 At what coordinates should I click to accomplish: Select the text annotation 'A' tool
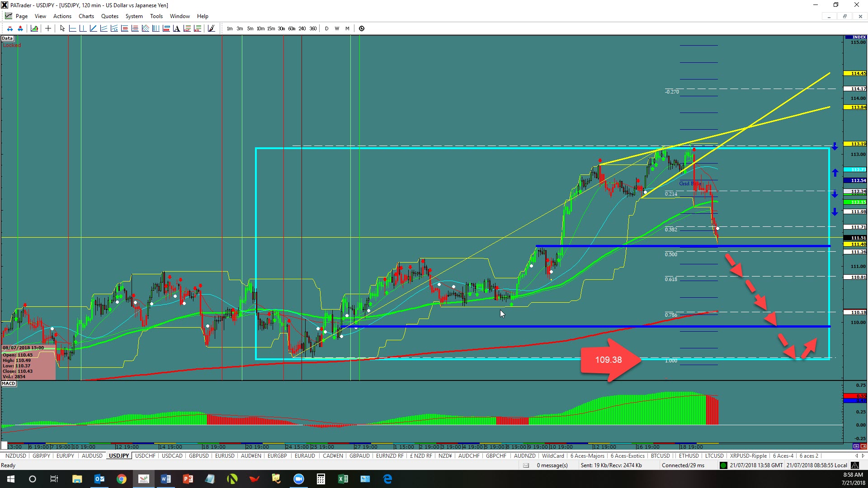[176, 28]
